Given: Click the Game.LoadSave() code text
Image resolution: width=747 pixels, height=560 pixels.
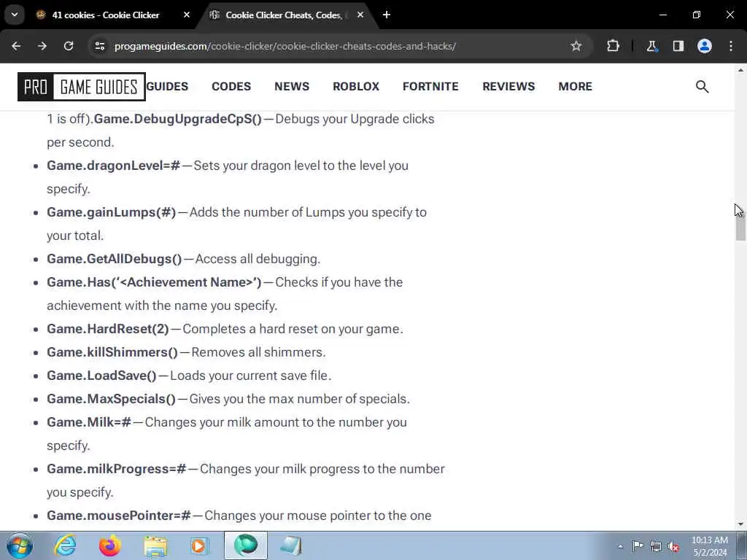Looking at the screenshot, I should coord(101,376).
